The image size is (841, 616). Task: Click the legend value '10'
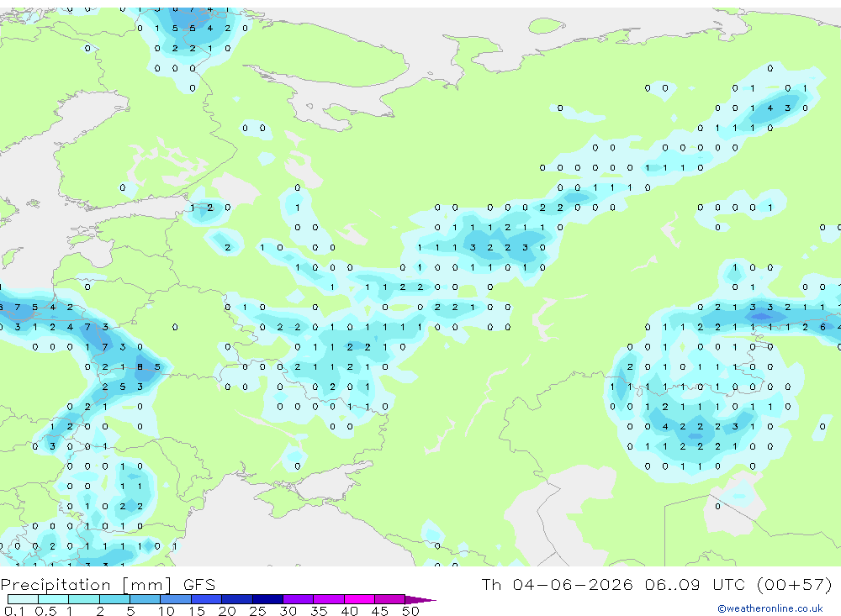tap(166, 611)
